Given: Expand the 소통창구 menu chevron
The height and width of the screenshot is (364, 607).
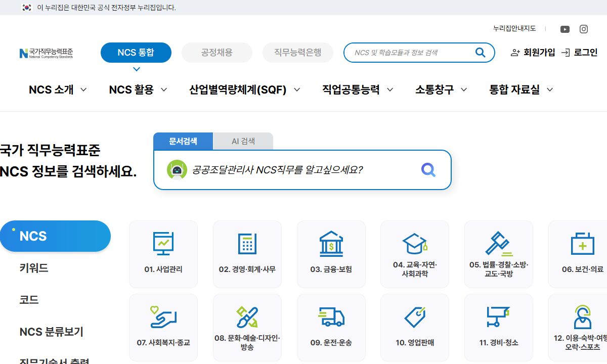Looking at the screenshot, I should coord(464,90).
